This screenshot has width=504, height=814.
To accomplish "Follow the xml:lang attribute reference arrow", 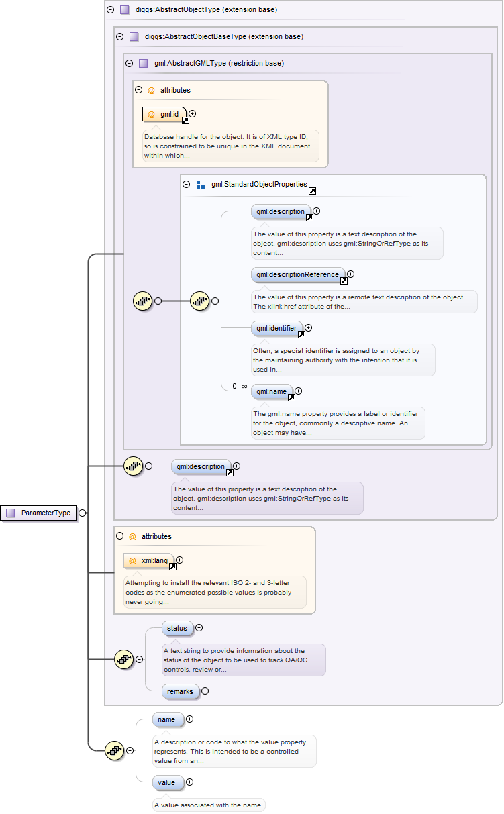I will 172,566.
